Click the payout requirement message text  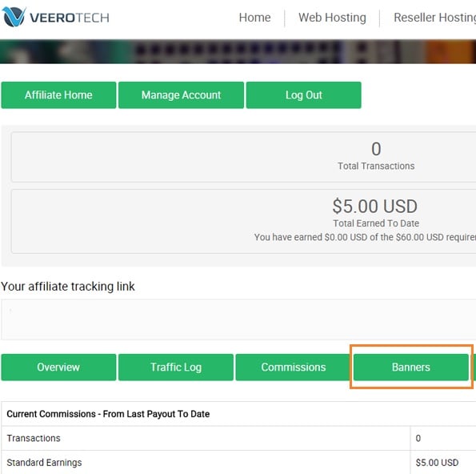pyautogui.click(x=365, y=237)
